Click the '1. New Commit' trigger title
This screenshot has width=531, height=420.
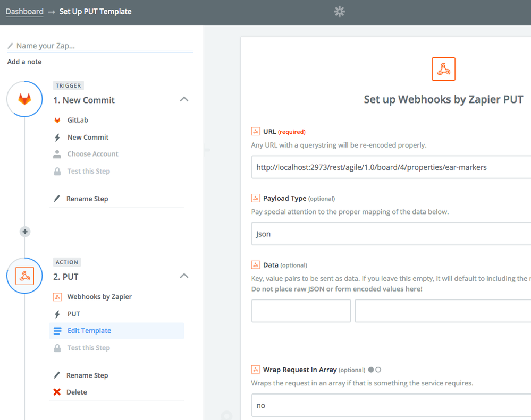point(83,100)
